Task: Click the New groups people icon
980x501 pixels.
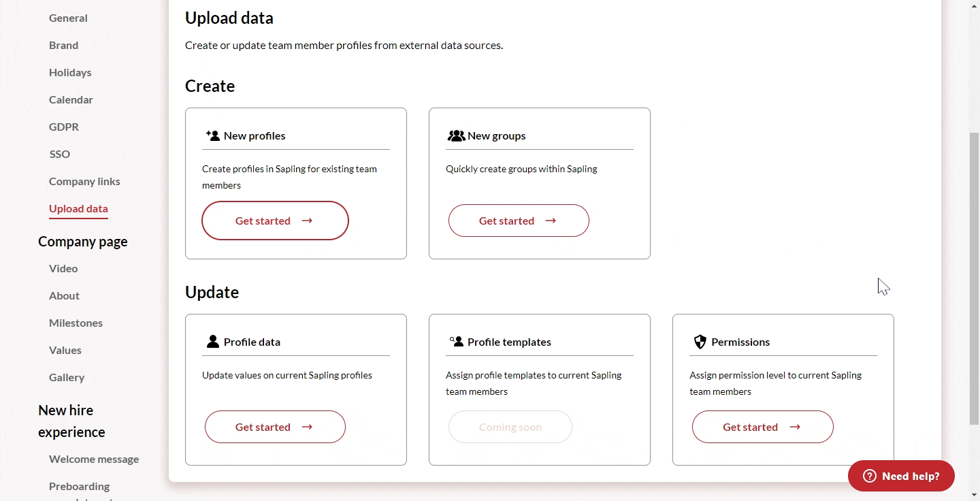Action: click(456, 136)
